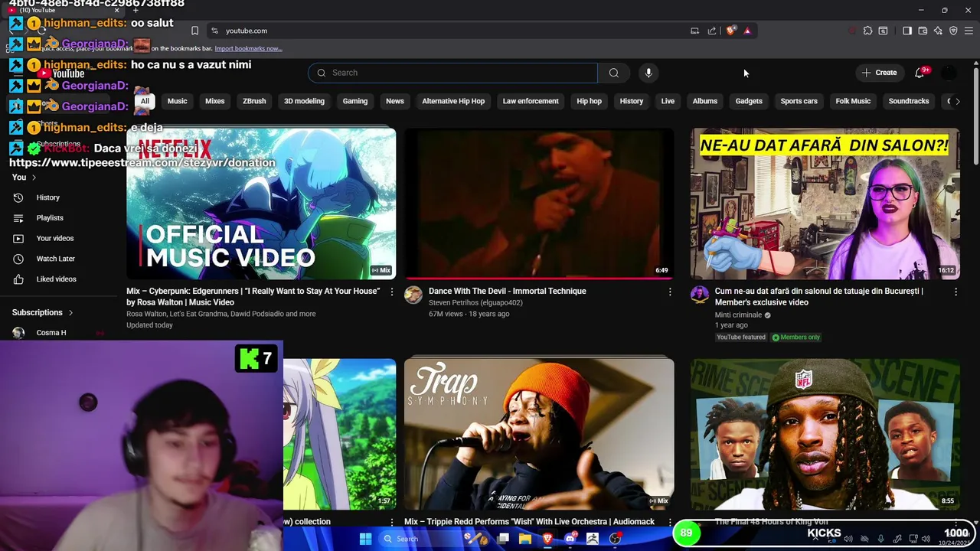Select the Live filter chip
This screenshot has height=551, width=980.
point(668,101)
